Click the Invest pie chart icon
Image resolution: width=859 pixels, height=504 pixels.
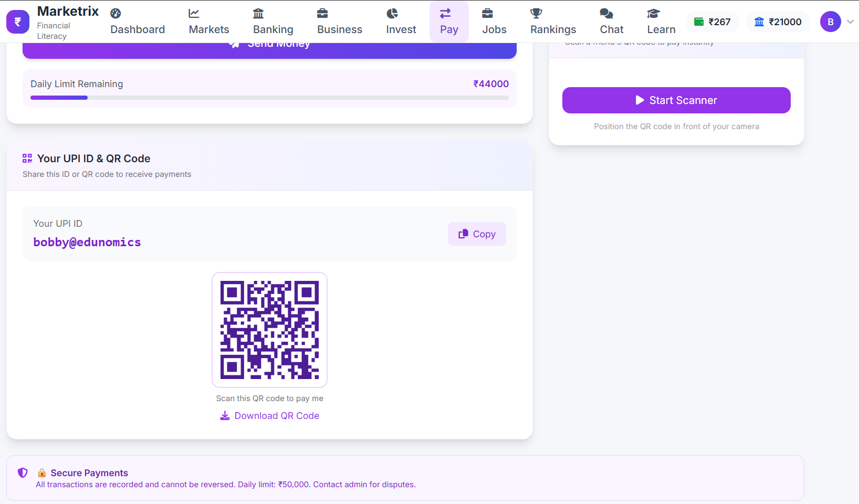392,14
